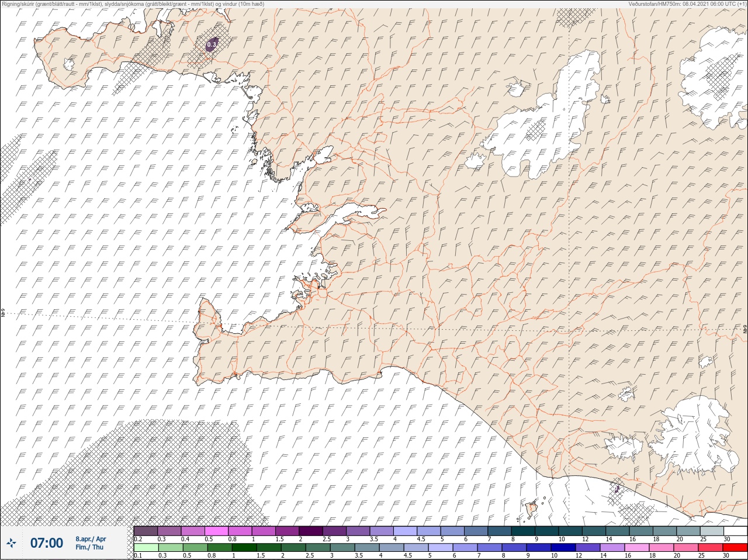
Task: Pick the pink-red 25 swatch in the lower legend row
Action: pos(711,548)
